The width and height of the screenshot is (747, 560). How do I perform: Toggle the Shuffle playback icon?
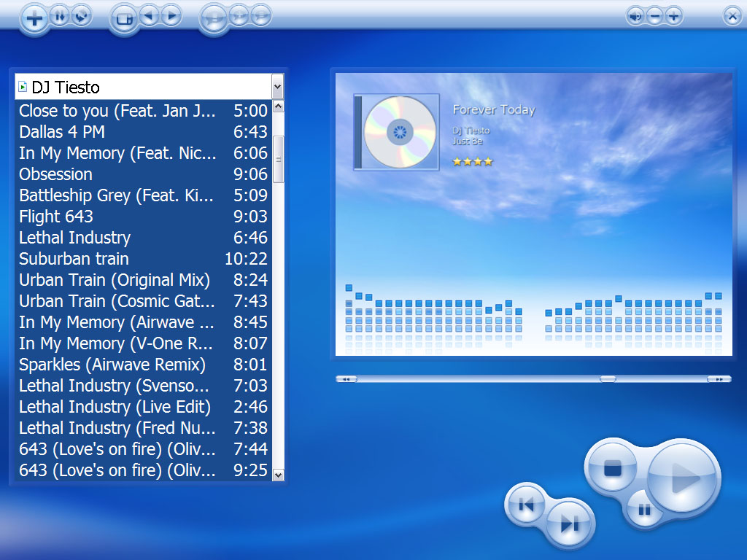coord(58,16)
